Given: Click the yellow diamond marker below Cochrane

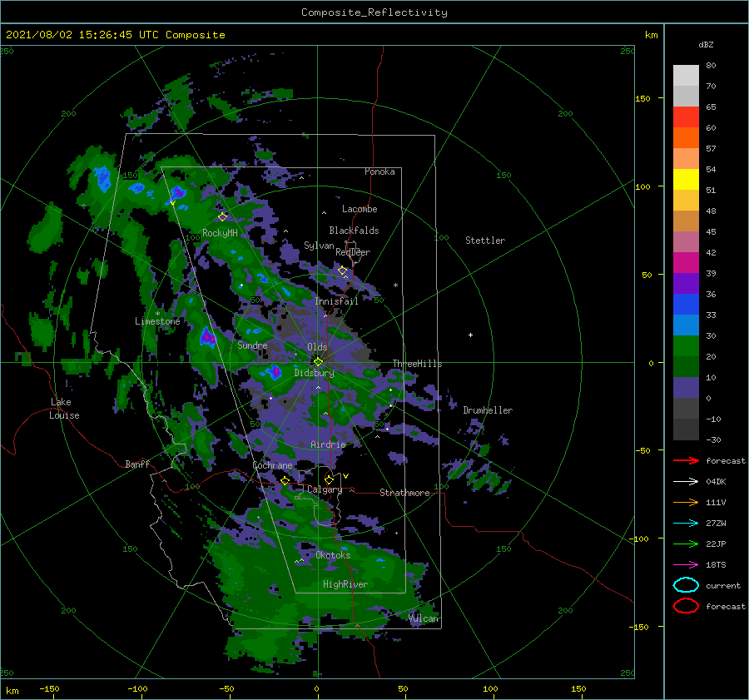Looking at the screenshot, I should pyautogui.click(x=285, y=480).
